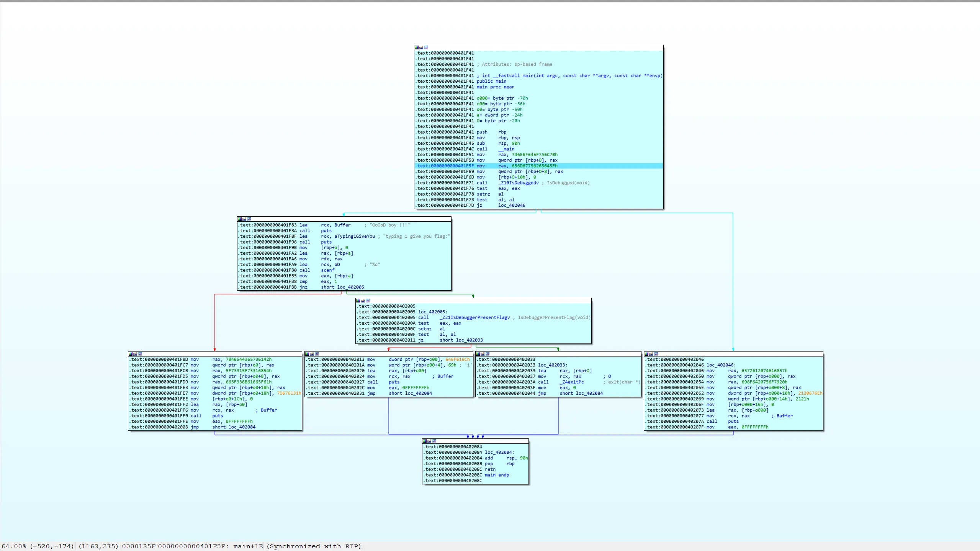Open the node color picker on the loc_402005 block

pyautogui.click(x=358, y=301)
